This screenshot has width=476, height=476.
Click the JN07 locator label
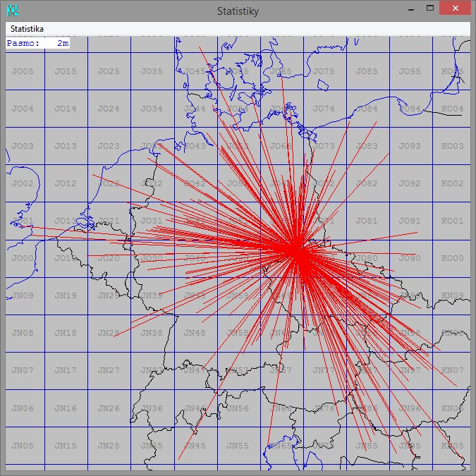[x=23, y=370]
